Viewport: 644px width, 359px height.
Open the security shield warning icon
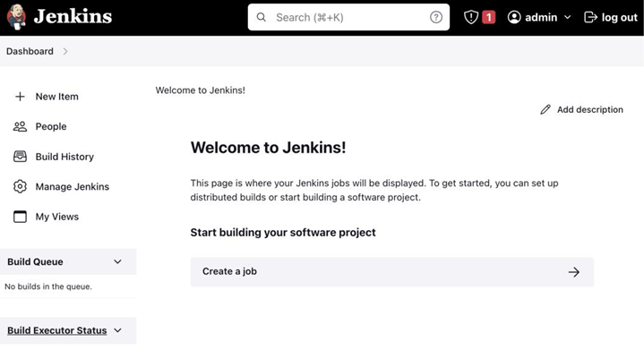470,17
